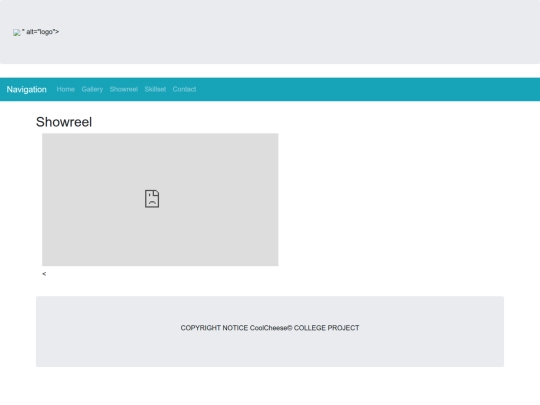Go to the Gallery page
This screenshot has height=405, width=540.
coord(92,89)
